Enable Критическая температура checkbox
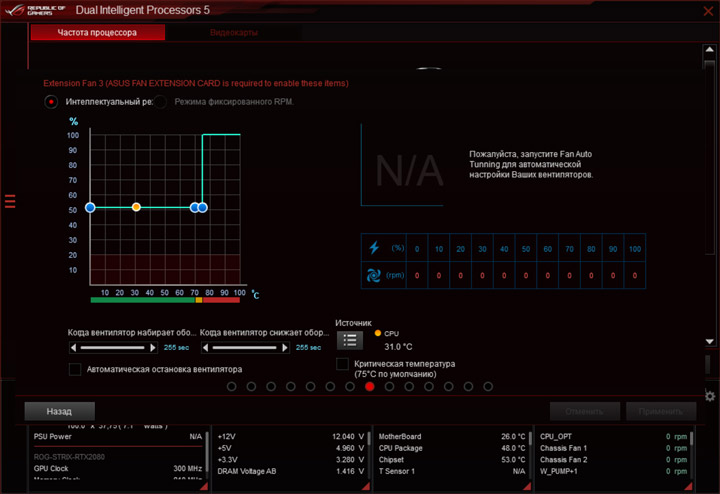 pos(342,364)
